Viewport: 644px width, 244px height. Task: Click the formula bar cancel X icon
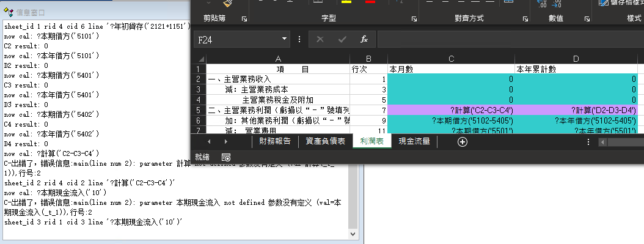(x=320, y=39)
